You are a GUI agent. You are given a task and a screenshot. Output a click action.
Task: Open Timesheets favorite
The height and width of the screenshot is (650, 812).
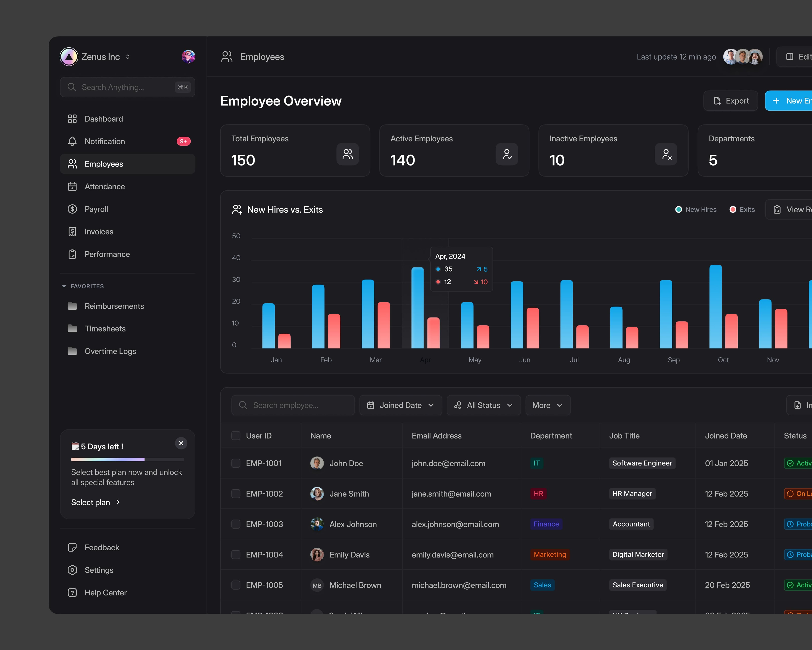(x=128, y=329)
